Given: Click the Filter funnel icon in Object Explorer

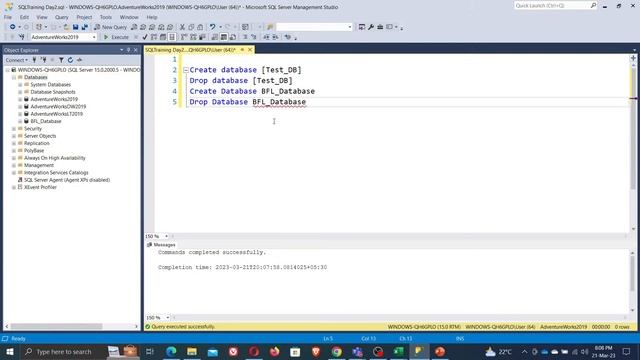Looking at the screenshot, I should (x=61, y=60).
